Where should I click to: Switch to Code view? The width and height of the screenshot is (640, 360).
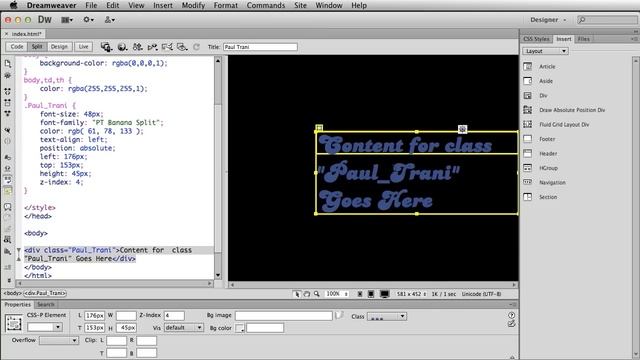(x=17, y=47)
